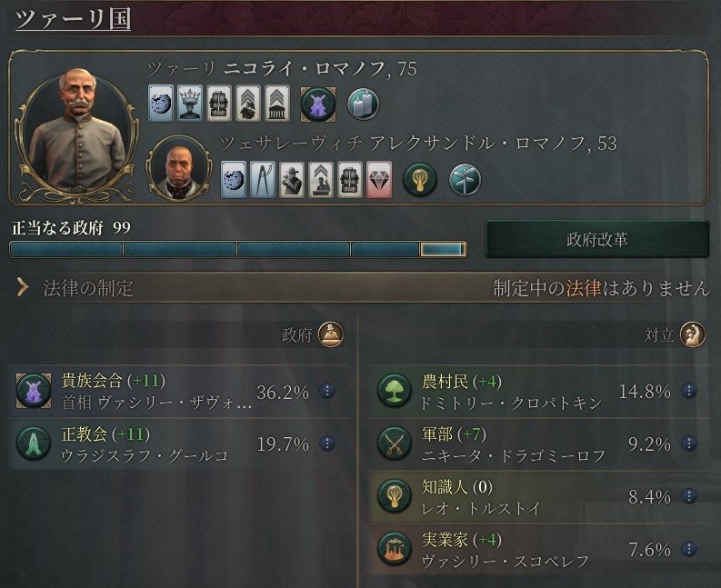Click the crossed sabers 軍部 icon
This screenshot has width=721, height=588.
click(394, 443)
